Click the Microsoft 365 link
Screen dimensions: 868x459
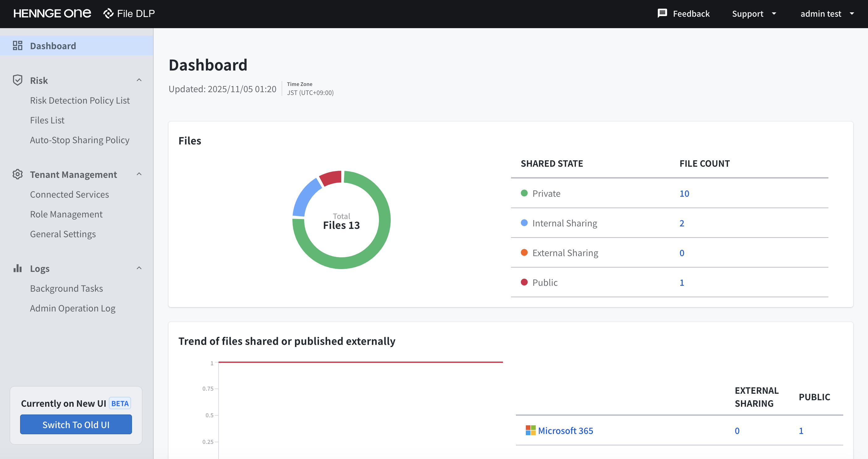coord(565,430)
